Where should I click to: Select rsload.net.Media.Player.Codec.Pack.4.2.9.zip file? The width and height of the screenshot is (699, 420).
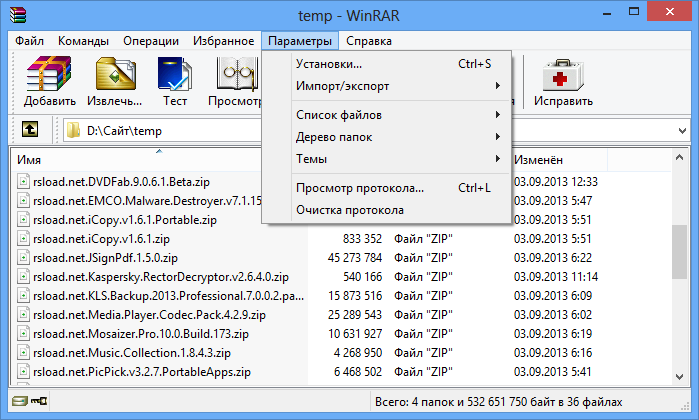149,315
